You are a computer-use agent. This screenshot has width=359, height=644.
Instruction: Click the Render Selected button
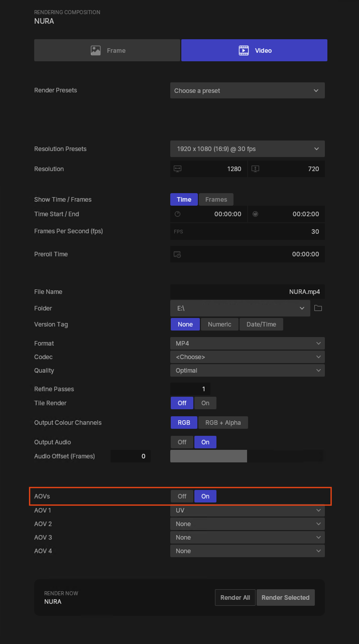click(x=285, y=598)
